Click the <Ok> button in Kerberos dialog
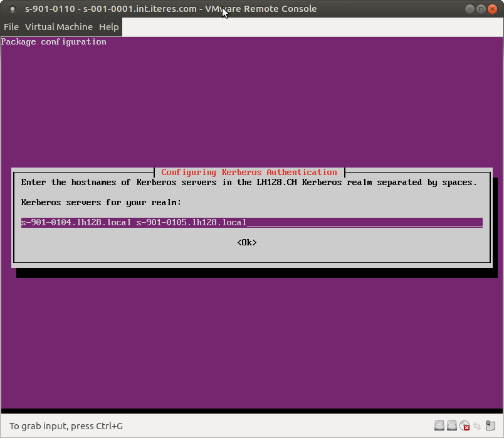Image resolution: width=504 pixels, height=438 pixels. tap(247, 242)
